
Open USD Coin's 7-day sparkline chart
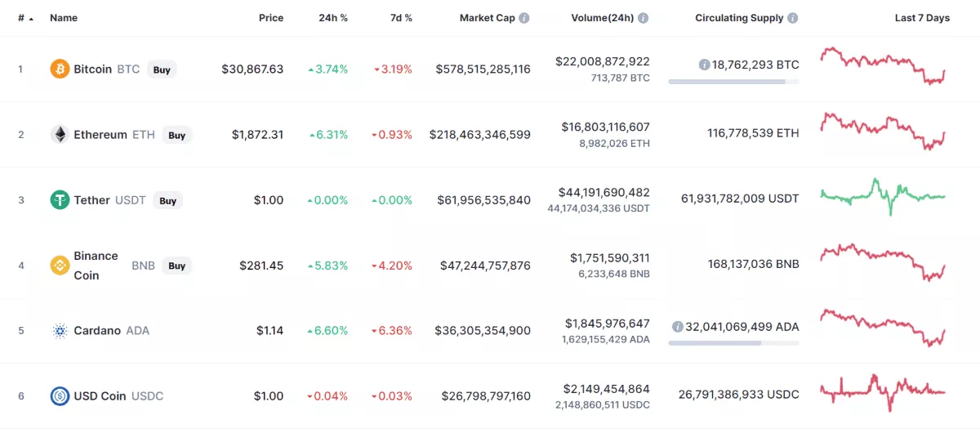[883, 392]
